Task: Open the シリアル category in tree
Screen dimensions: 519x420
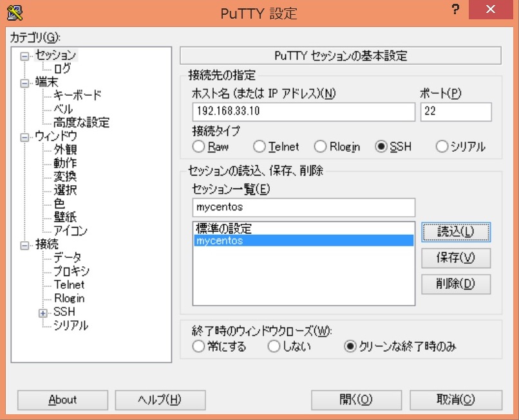Action: pos(71,325)
